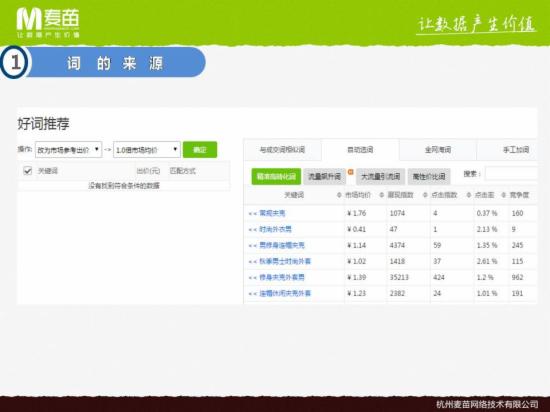Click the << add arrow on the ¥0.41 row
550x412 pixels.
(253, 229)
